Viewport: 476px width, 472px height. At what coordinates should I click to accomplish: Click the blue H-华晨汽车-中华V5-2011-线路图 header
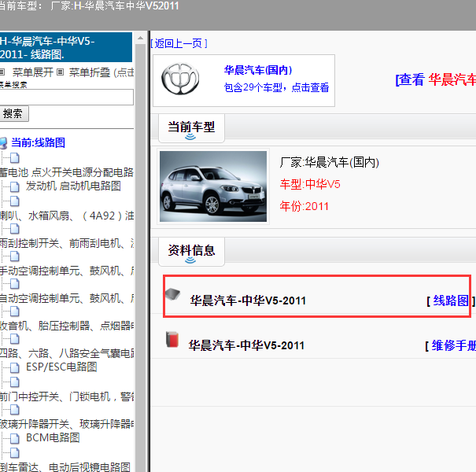tap(66, 48)
